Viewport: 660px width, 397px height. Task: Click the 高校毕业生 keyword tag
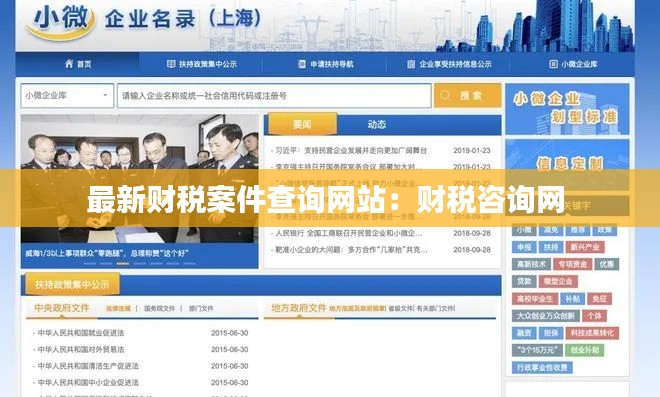535,299
